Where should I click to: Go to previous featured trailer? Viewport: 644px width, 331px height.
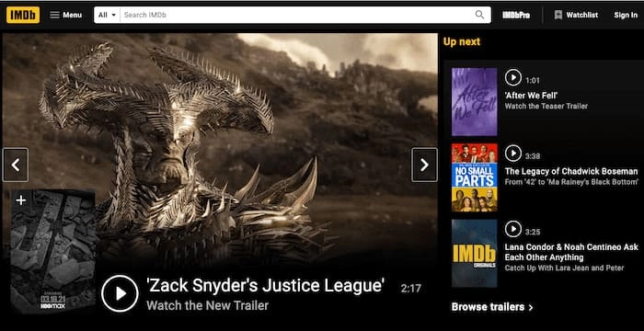click(x=16, y=165)
